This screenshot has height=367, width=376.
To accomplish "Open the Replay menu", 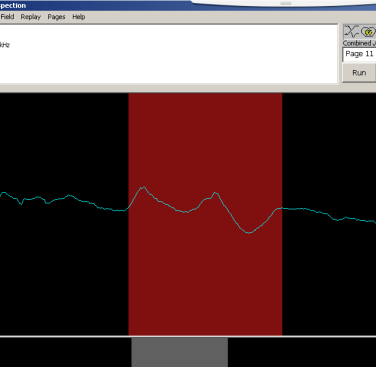I will point(30,17).
